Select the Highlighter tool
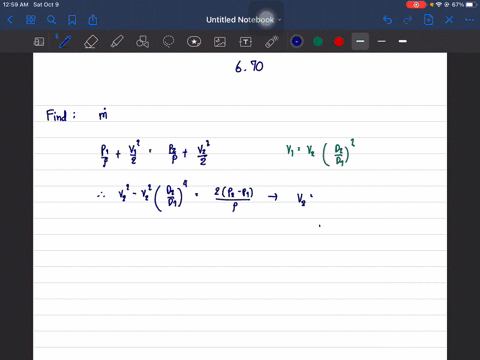The width and height of the screenshot is (480, 360). 117,42
